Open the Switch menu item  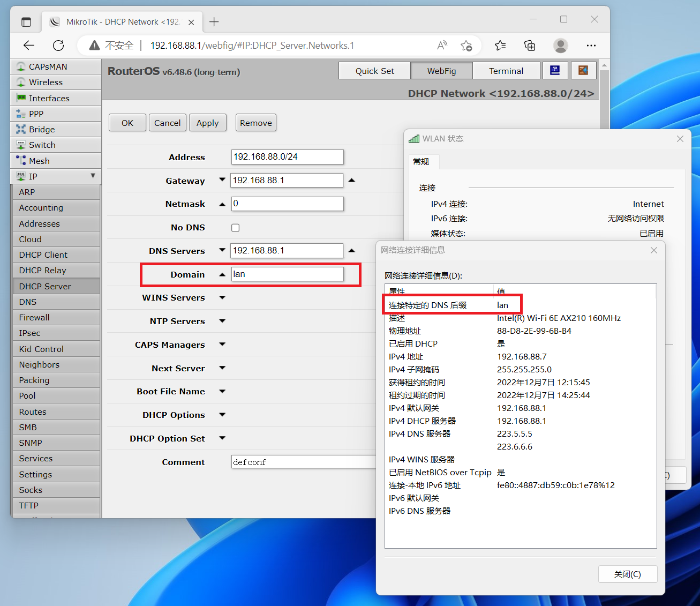(x=56, y=145)
